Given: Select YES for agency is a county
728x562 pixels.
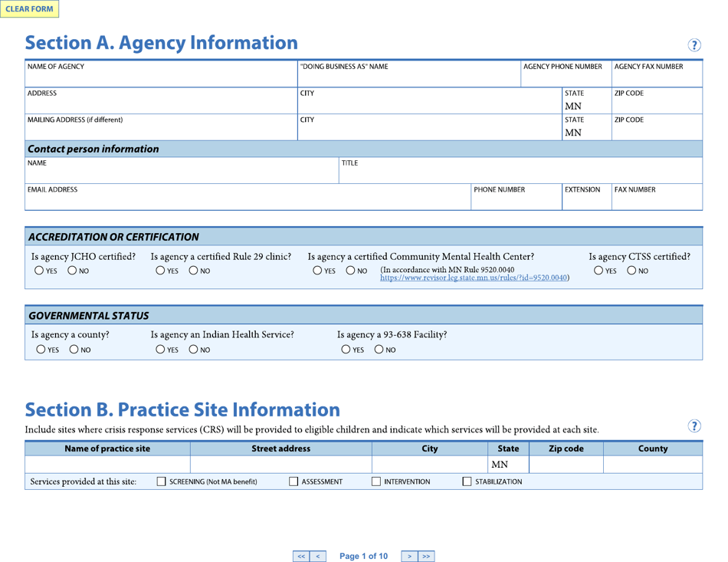Looking at the screenshot, I should (40, 350).
